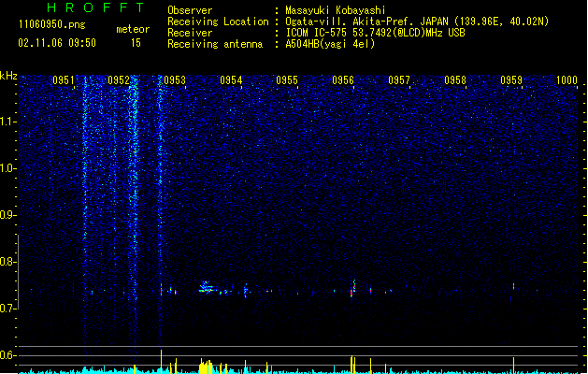Click the Receiving Location label
The image size is (588, 374).
point(218,22)
